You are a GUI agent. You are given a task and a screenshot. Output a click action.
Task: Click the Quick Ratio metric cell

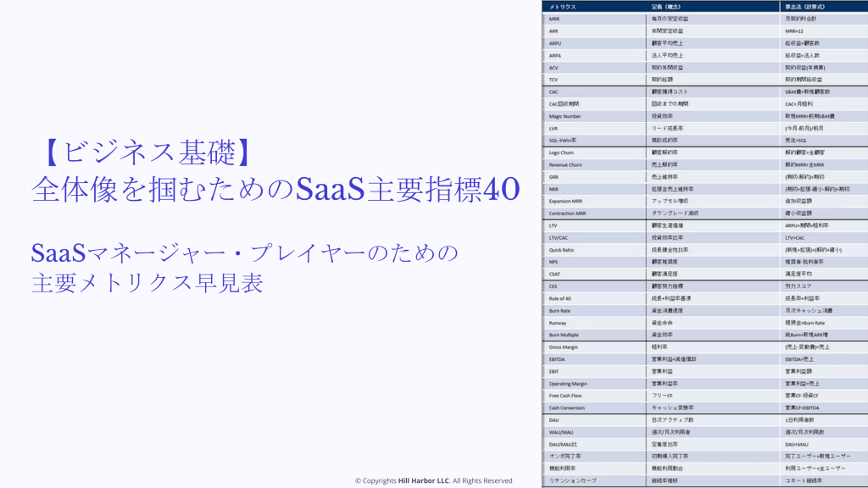pyautogui.click(x=561, y=250)
